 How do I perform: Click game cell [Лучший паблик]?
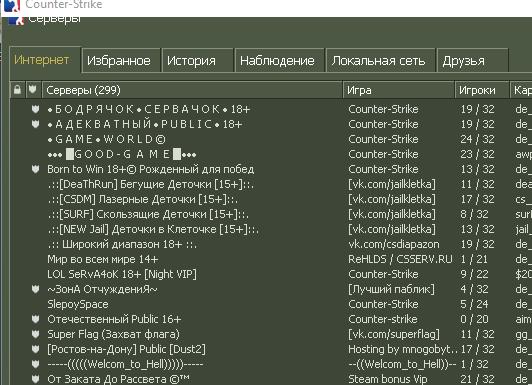point(391,289)
